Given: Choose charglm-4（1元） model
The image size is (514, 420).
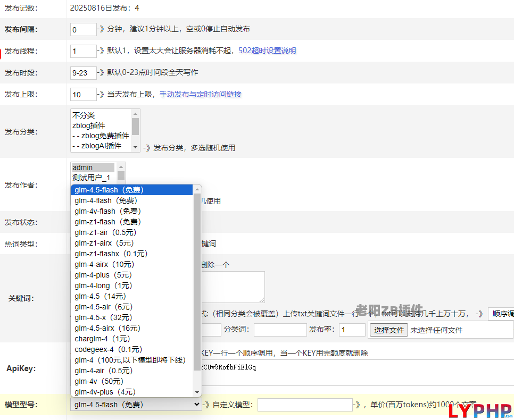Looking at the screenshot, I should coord(131,339).
